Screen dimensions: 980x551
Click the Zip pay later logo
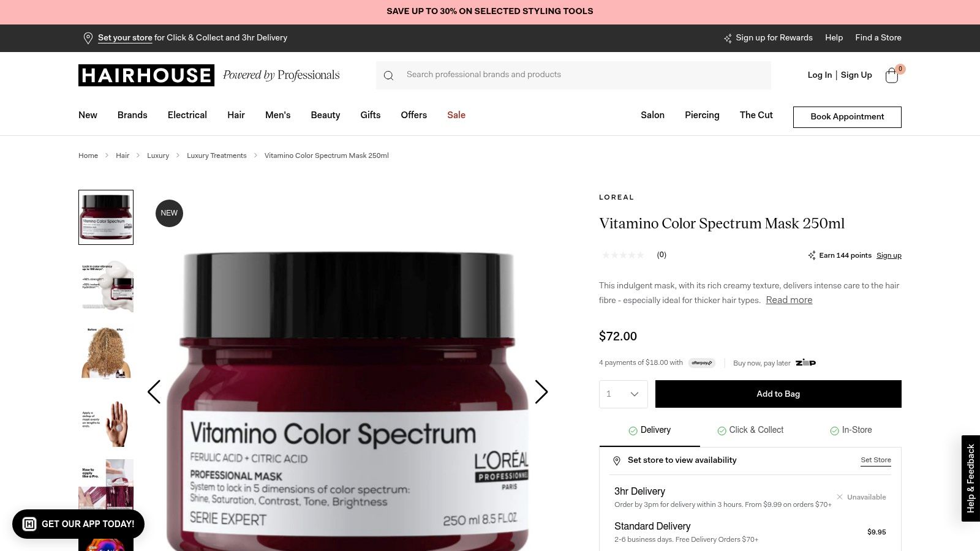(805, 363)
